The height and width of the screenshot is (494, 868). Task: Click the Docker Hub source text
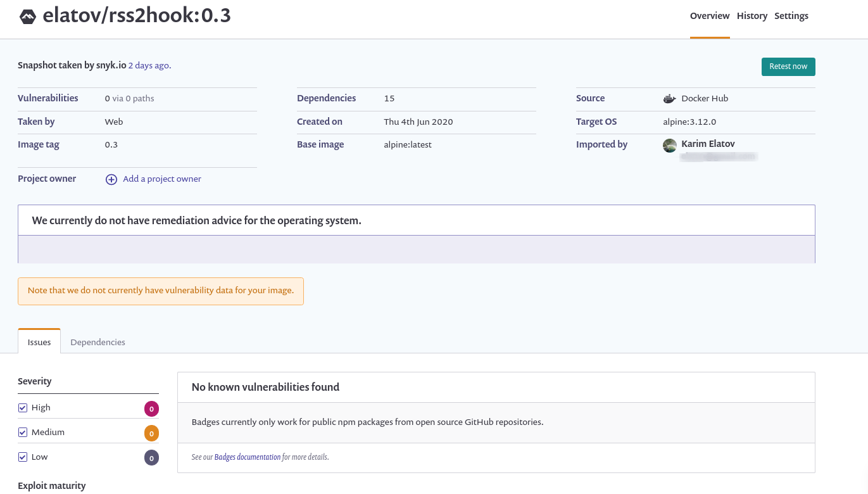[x=705, y=98]
